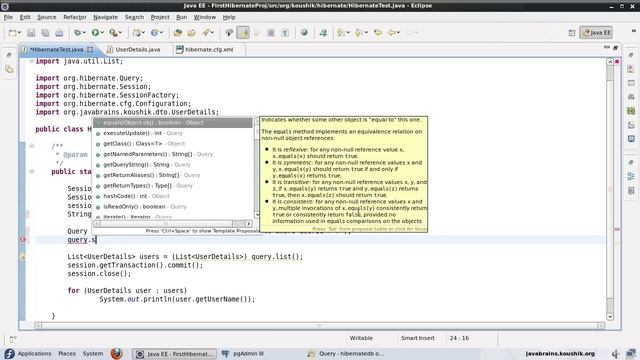Collapse the imports fold marker
This screenshot has height=360, width=640.
click(31, 61)
